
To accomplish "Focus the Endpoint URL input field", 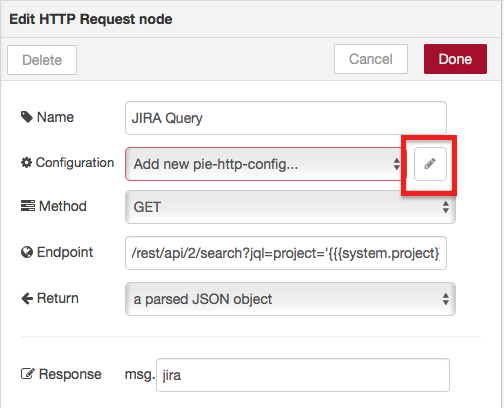I will (286, 253).
